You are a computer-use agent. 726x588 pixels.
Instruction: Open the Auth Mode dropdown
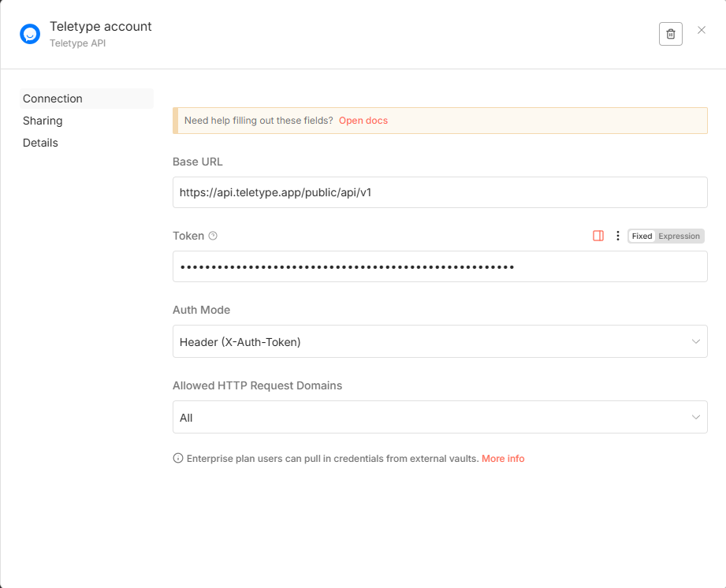pyautogui.click(x=440, y=341)
